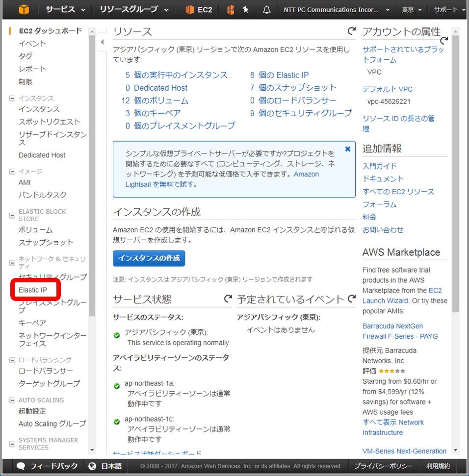Open the プライバシーポリシー footer link
This screenshot has width=469, height=476.
(x=384, y=466)
